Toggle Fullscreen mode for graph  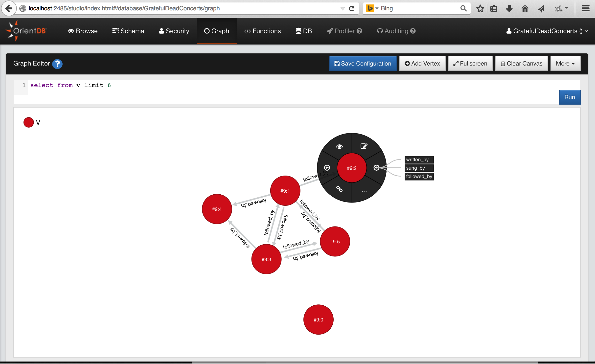470,64
